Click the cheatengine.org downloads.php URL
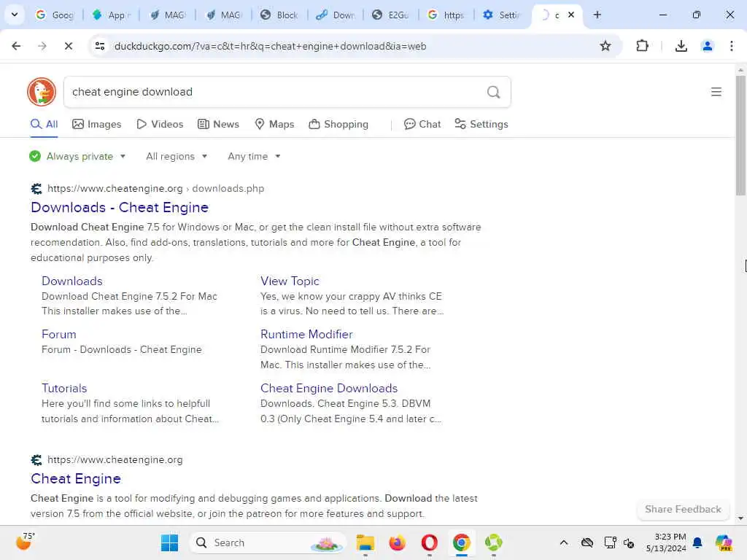Viewport: 747px width, 560px height. coord(155,189)
